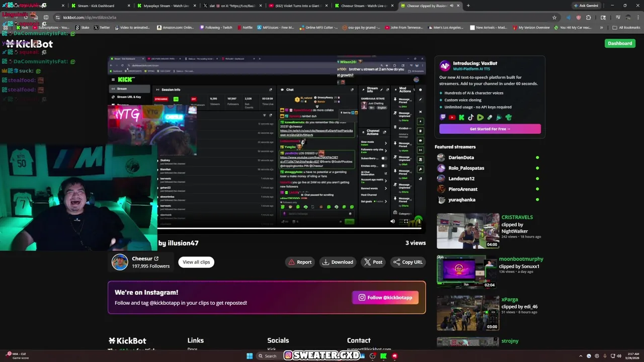Screen dimensions: 644x362
Task: Click the YouTube icon in VoxBot card
Action: point(452,118)
